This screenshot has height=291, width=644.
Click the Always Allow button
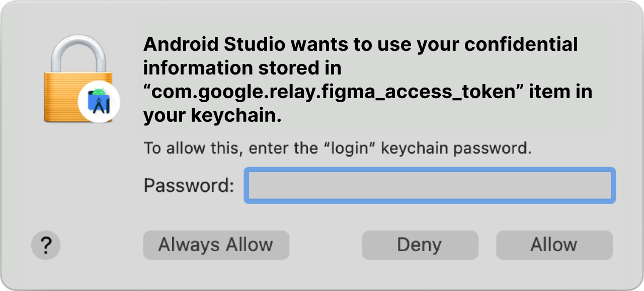(216, 245)
